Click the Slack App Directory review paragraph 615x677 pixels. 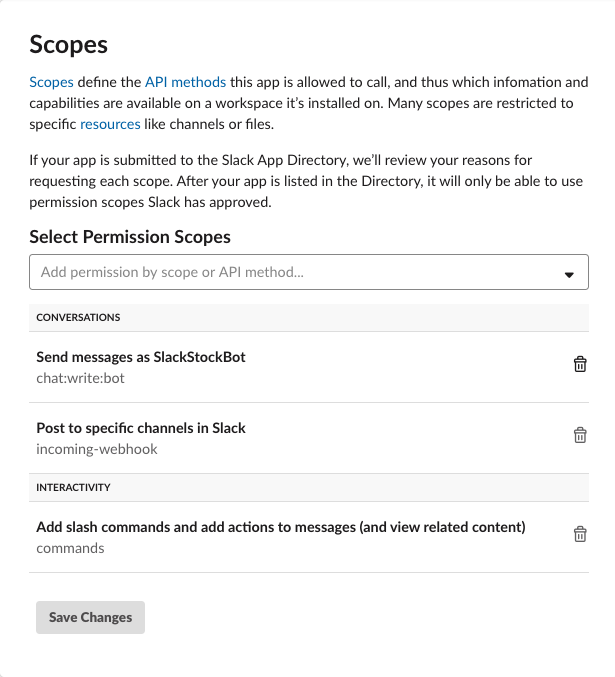[306, 181]
